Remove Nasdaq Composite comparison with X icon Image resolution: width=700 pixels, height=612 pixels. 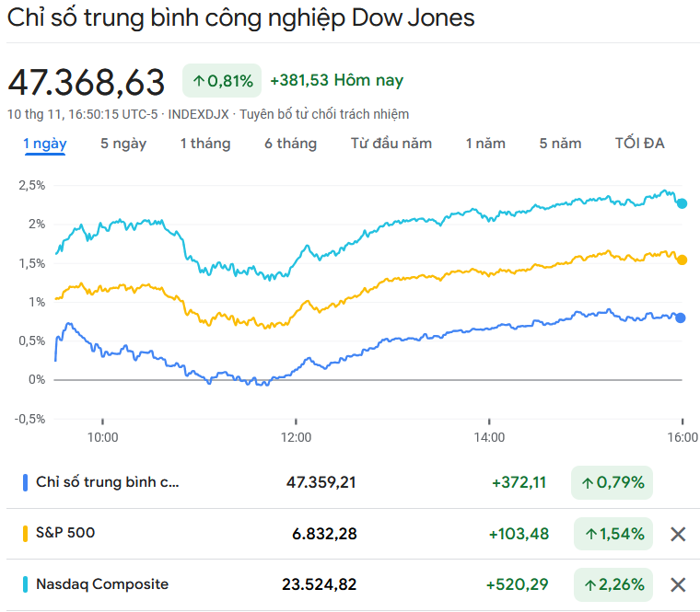click(x=678, y=584)
